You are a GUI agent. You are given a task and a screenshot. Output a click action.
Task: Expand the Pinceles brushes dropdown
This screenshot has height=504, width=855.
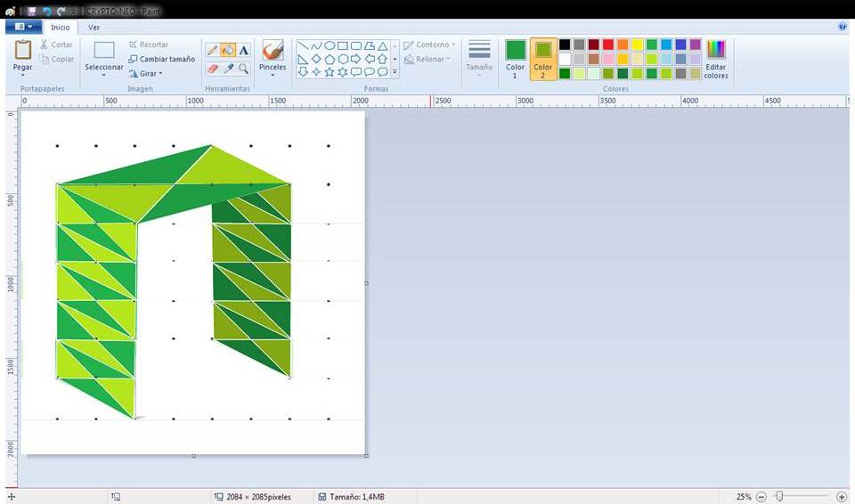(273, 75)
